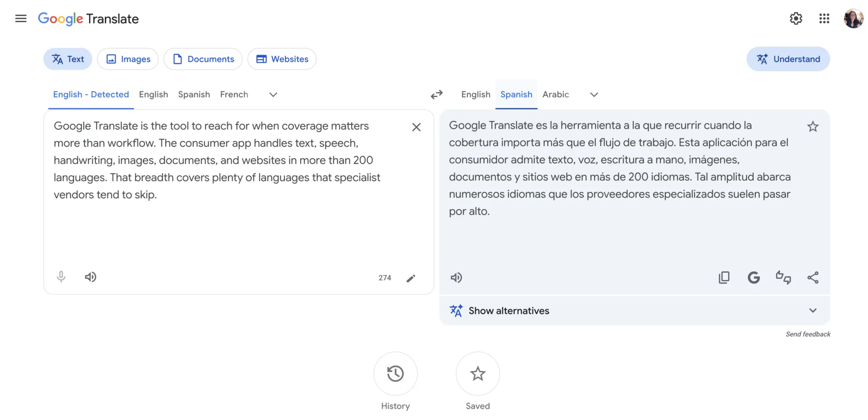Image resolution: width=868 pixels, height=420 pixels.
Task: Swap source and target languages
Action: pyautogui.click(x=437, y=94)
